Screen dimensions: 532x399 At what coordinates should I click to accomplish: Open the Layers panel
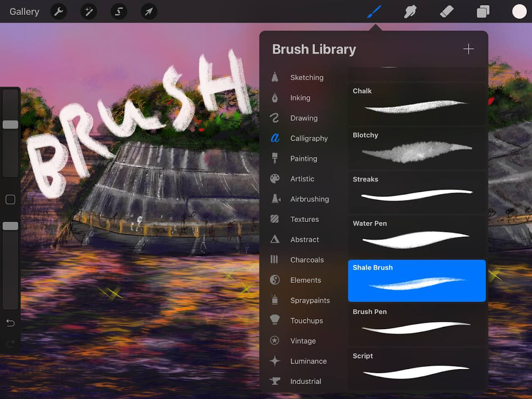[483, 11]
